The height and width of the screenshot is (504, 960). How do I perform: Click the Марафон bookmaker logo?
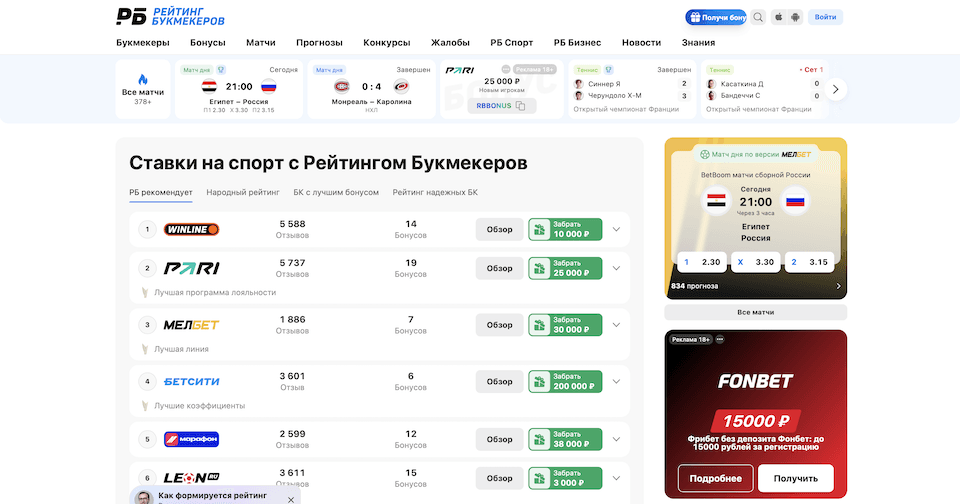(x=191, y=439)
